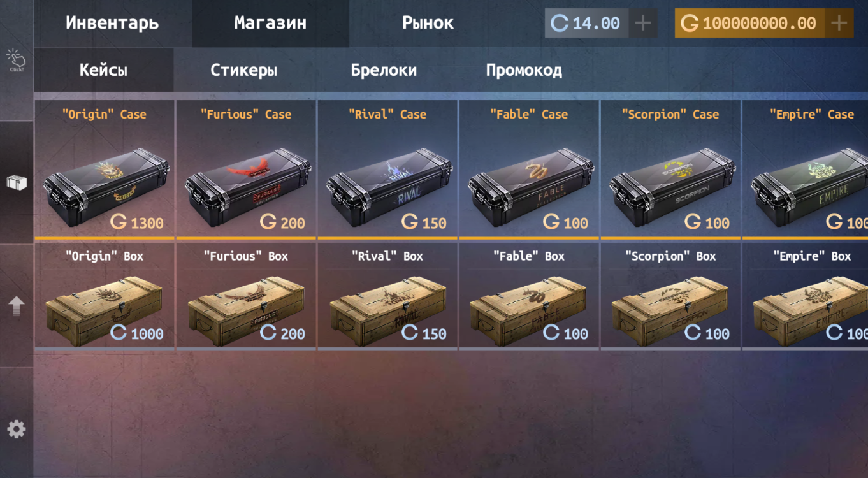The image size is (868, 478).
Task: Open the Рынок tab
Action: tap(428, 24)
